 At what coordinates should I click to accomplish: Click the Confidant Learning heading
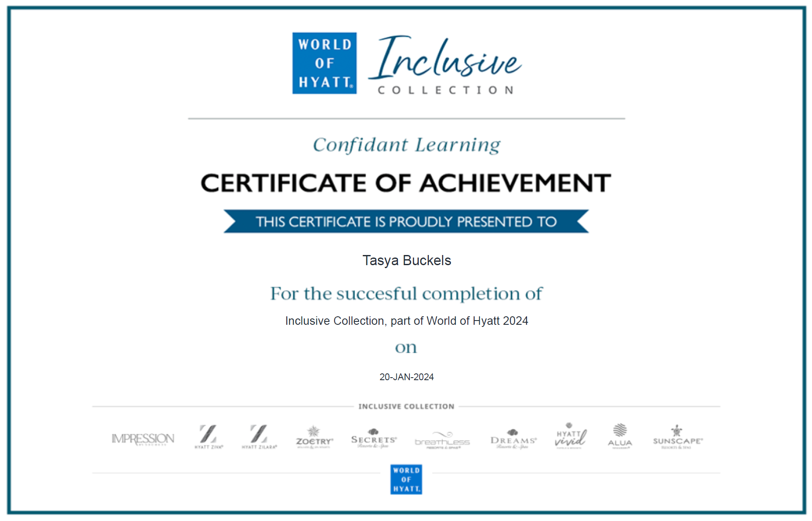406,145
